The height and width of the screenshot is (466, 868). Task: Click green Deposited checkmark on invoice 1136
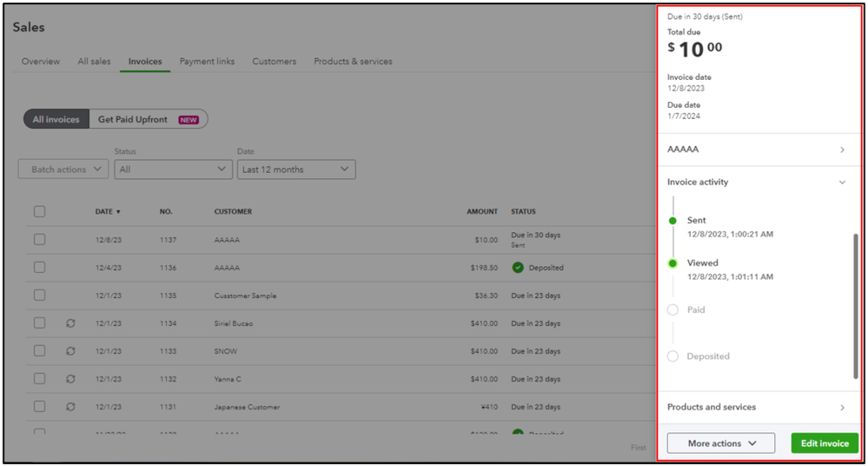tap(518, 268)
